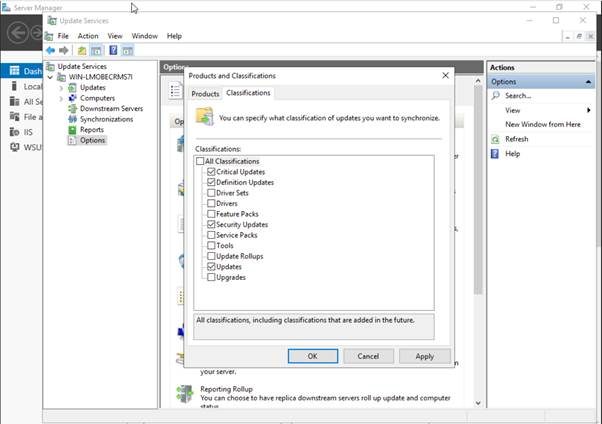
Task: Click the Cancel button
Action: click(x=368, y=356)
